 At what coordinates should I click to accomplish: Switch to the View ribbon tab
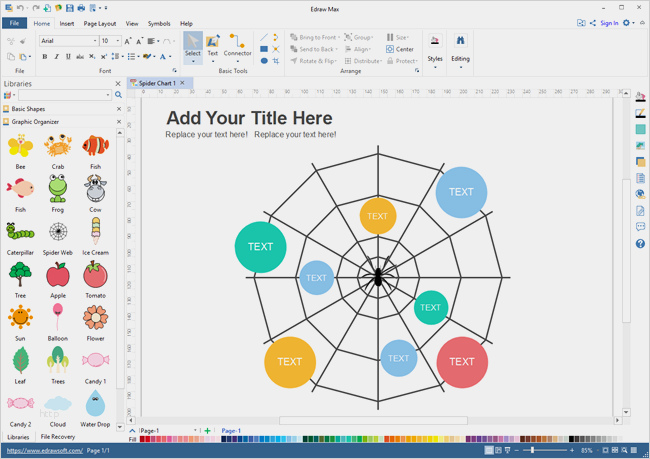point(132,24)
